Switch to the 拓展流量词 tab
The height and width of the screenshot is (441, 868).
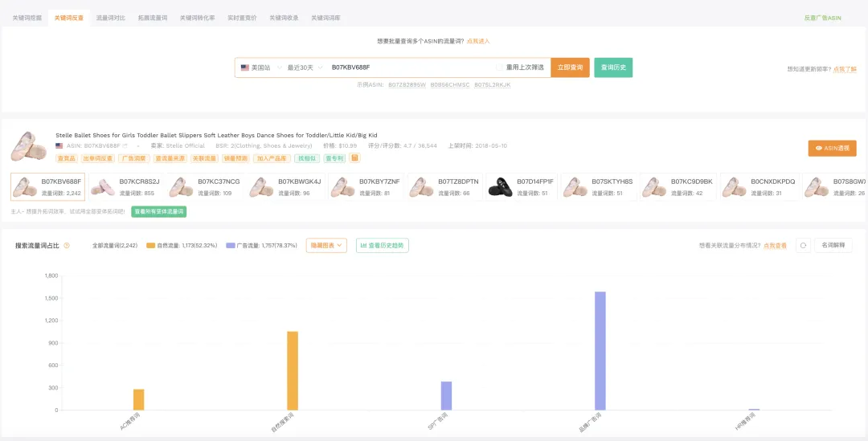coord(153,18)
